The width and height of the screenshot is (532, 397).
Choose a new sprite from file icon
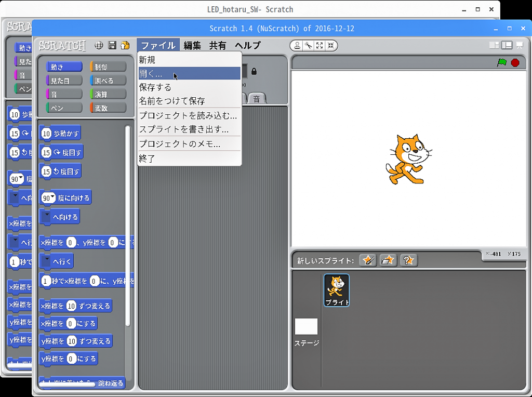(x=388, y=260)
